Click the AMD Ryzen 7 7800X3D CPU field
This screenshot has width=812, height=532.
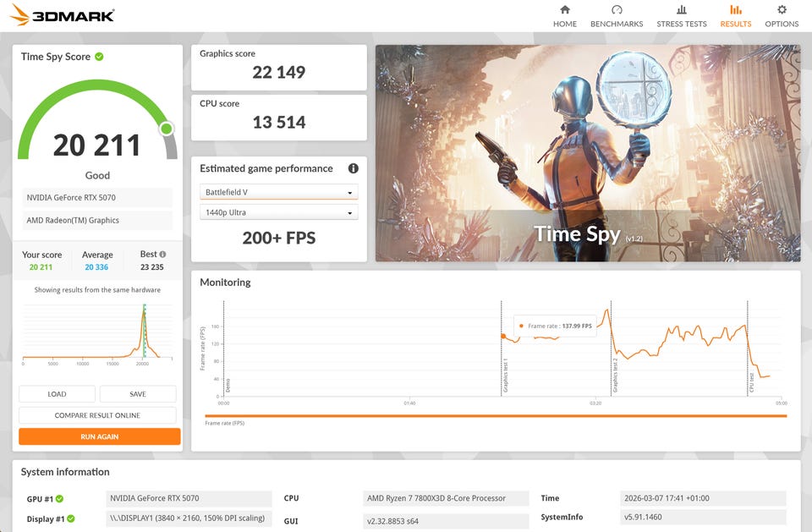point(446,498)
